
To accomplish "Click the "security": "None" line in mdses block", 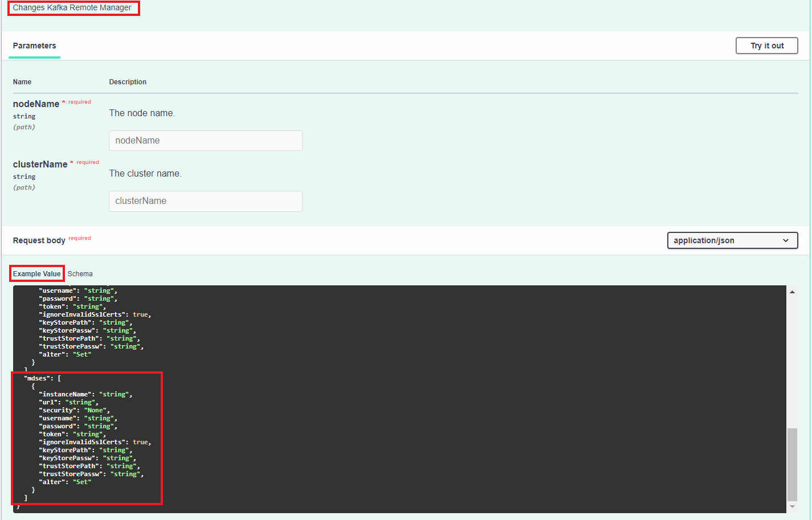I will [74, 410].
